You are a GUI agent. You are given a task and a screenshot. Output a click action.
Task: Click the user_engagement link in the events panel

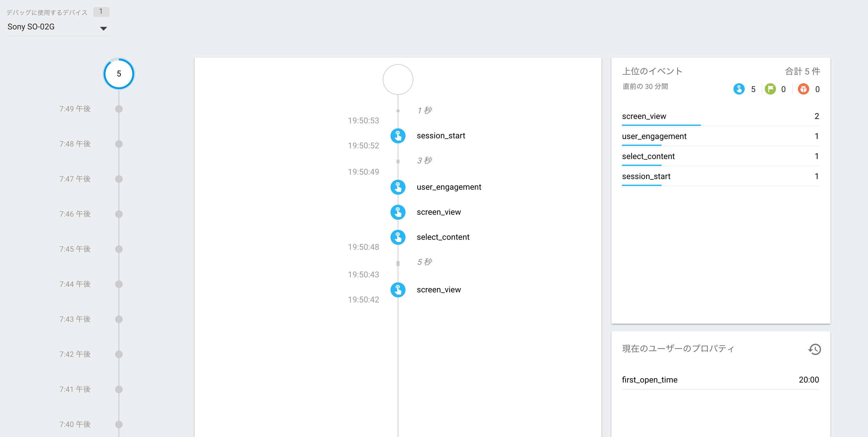[654, 136]
